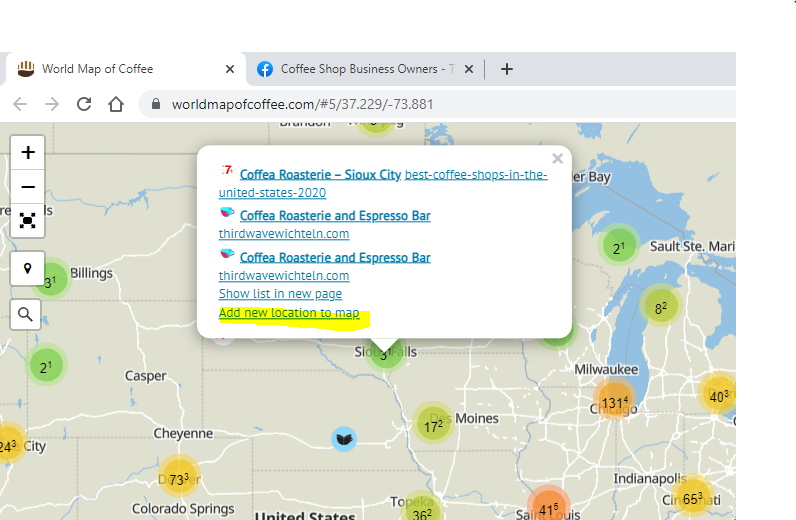Close the location popup
Viewport: 796px width, 520px height.
pyautogui.click(x=557, y=159)
